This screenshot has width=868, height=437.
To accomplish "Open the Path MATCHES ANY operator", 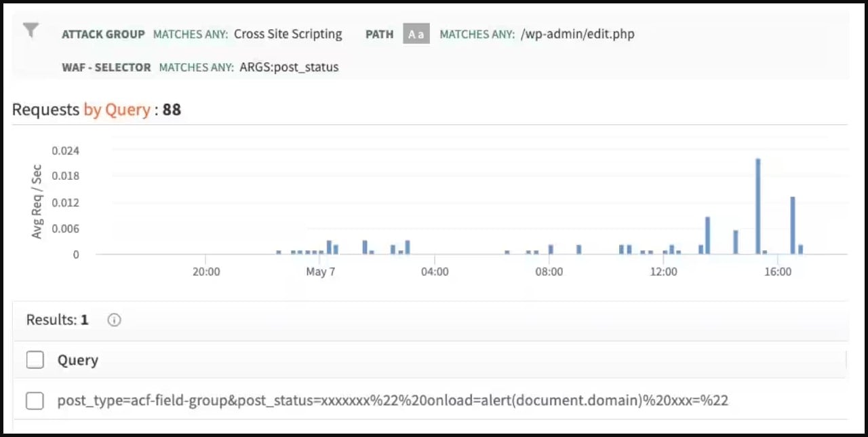I will [x=477, y=34].
